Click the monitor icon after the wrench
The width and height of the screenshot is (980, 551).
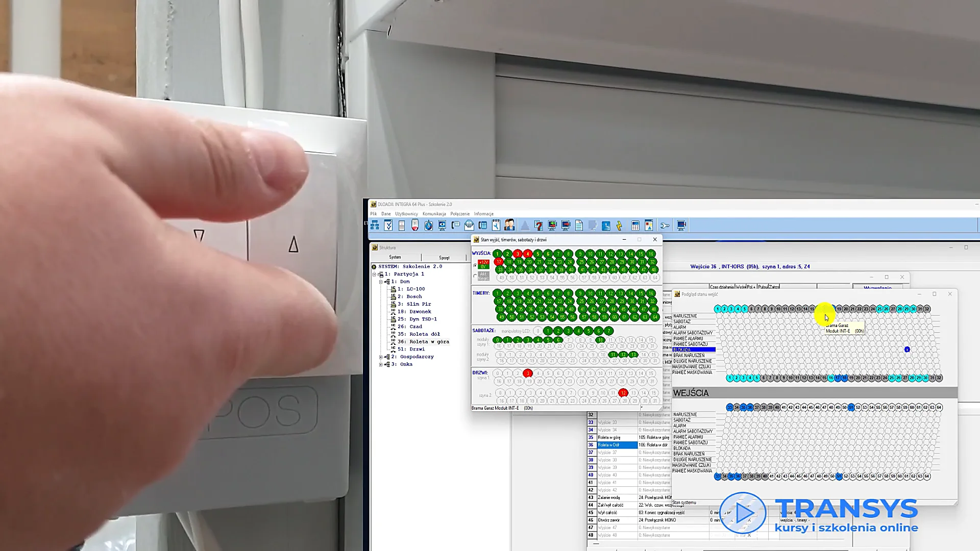[x=681, y=226]
